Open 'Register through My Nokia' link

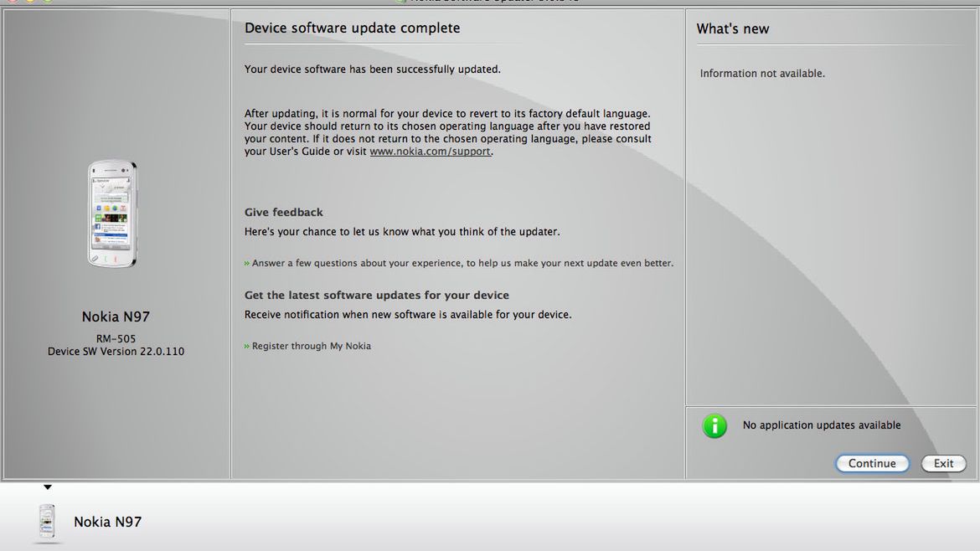tap(312, 345)
